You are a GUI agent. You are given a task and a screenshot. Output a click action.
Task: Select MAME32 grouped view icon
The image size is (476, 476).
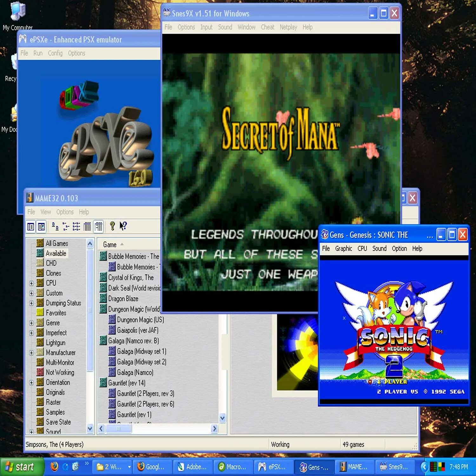[x=99, y=226]
